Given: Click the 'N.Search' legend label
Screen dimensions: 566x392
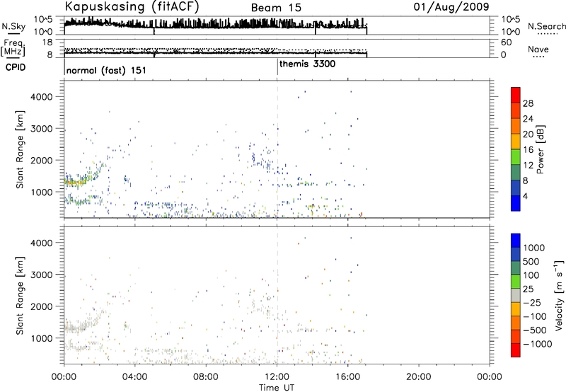Looking at the screenshot, I should coord(546,26).
